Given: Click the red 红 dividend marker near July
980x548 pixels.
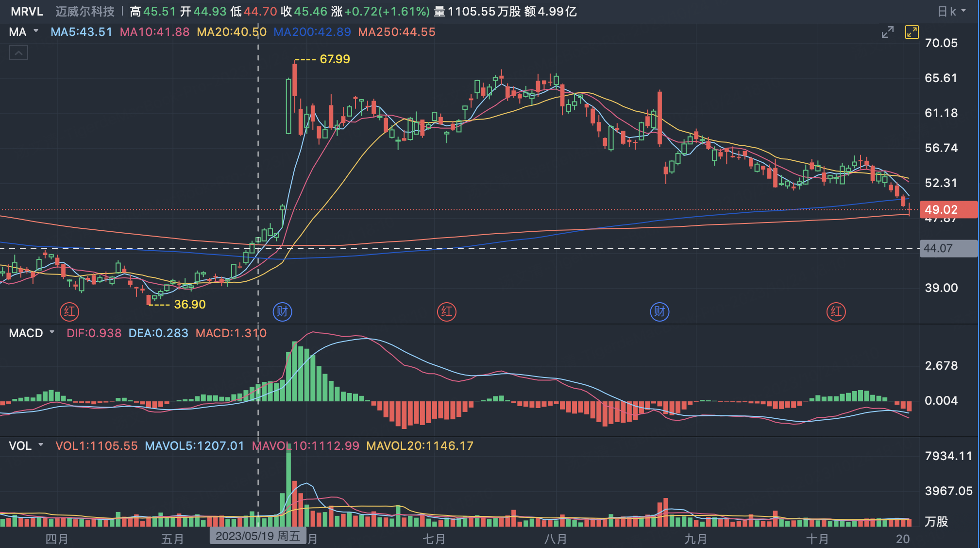Looking at the screenshot, I should click(x=446, y=311).
